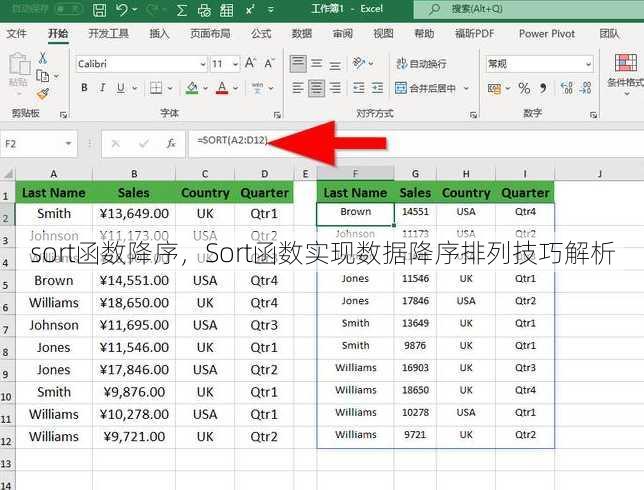Screen dimensions: 644x490
Task: Click the Copy icon in clipboard group
Action: pos(43,76)
